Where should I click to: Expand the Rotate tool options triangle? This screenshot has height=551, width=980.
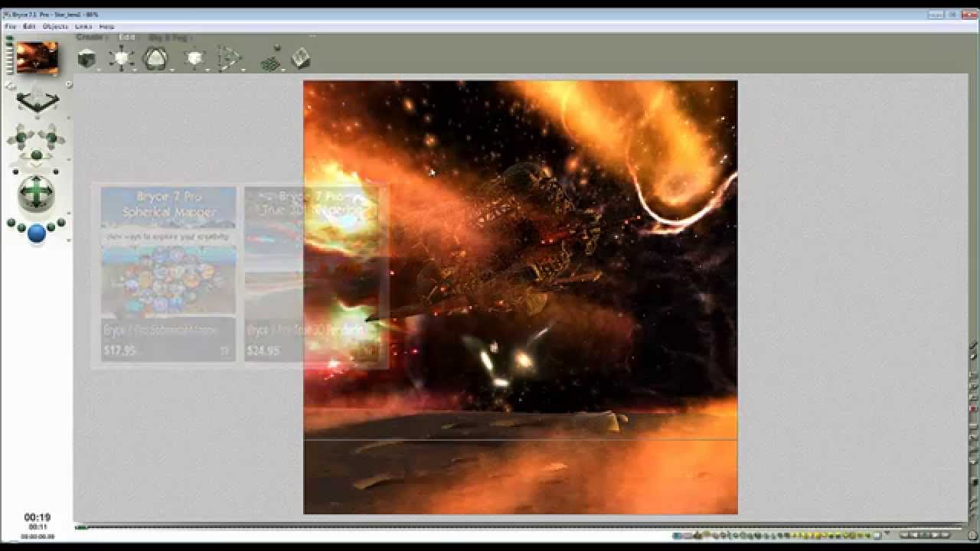point(171,70)
